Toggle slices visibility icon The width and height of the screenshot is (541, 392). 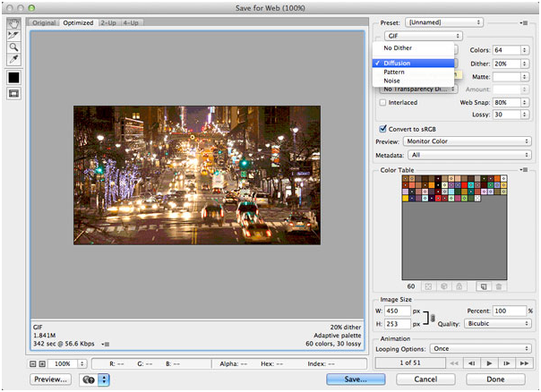coord(14,94)
